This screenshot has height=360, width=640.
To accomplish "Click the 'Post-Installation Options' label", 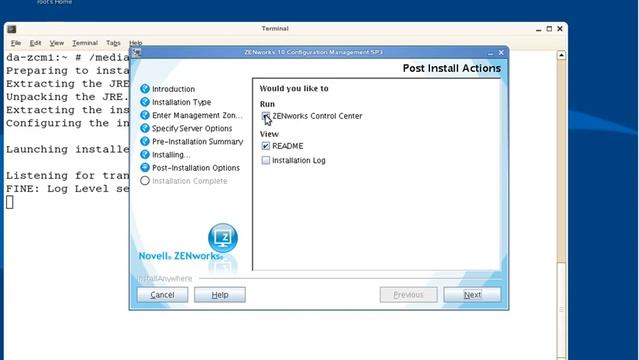I will pyautogui.click(x=196, y=168).
